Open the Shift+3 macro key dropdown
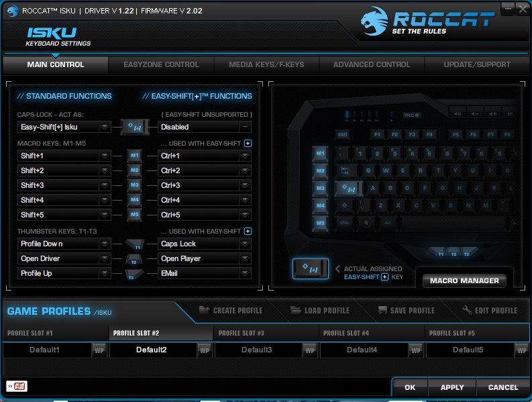This screenshot has width=532, height=402. 105,185
